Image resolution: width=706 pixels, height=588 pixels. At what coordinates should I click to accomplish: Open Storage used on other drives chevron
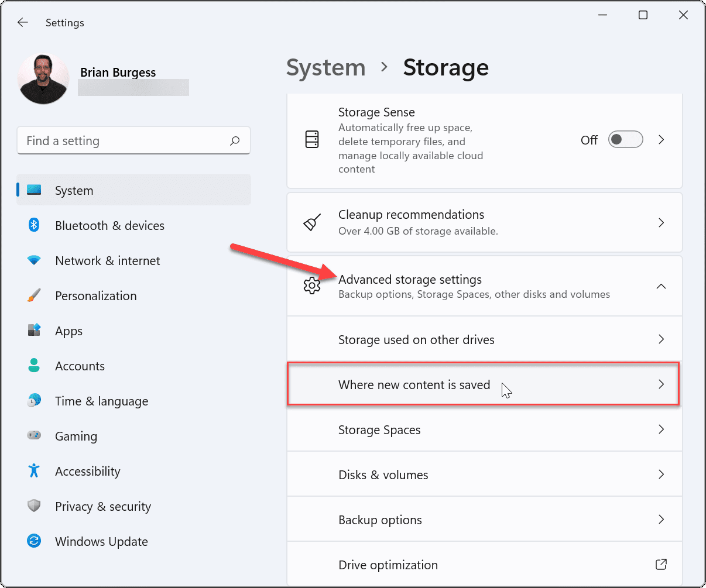(x=661, y=339)
